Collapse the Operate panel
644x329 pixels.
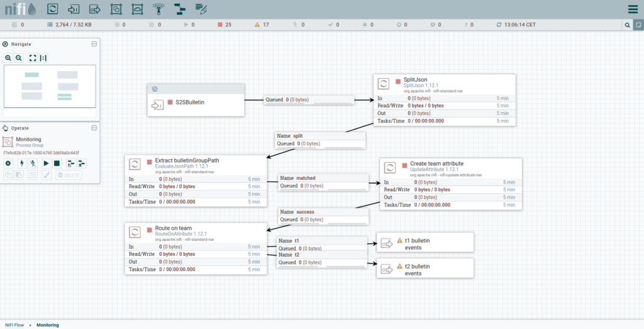(94, 128)
